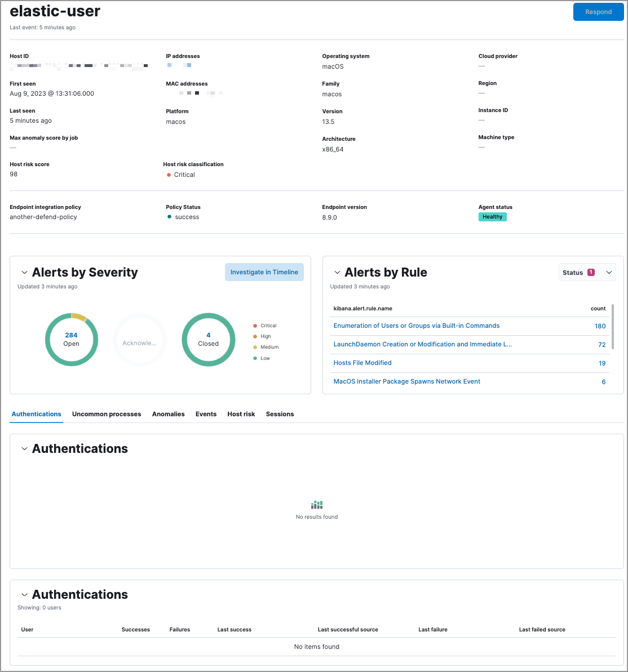628x672 pixels.
Task: Click the High severity legend marker
Action: tap(255, 336)
